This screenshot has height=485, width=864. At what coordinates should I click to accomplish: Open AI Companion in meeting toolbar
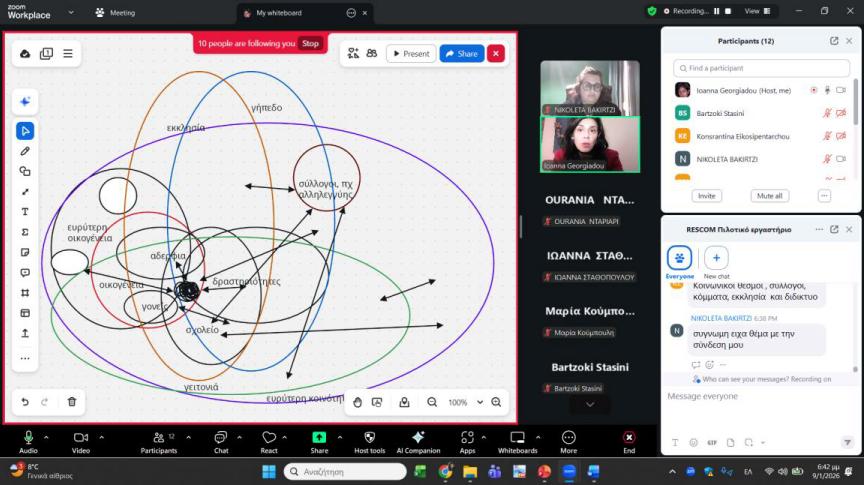coord(418,442)
